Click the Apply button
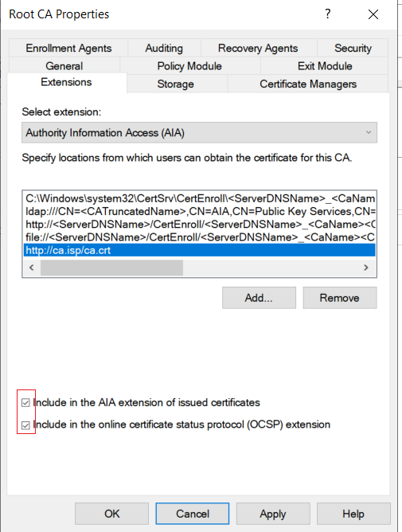Image resolution: width=402 pixels, height=532 pixels. pos(273,514)
